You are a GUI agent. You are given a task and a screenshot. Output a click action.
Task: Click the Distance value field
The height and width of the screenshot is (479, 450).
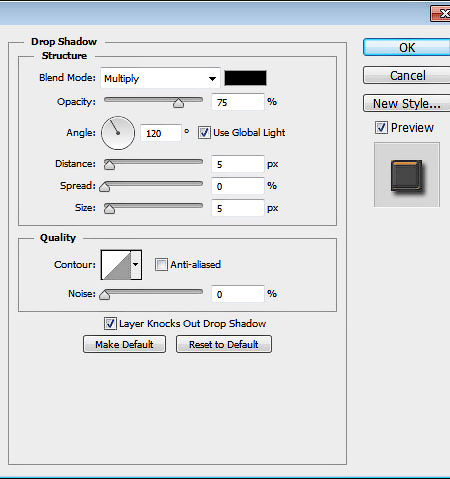(x=238, y=164)
